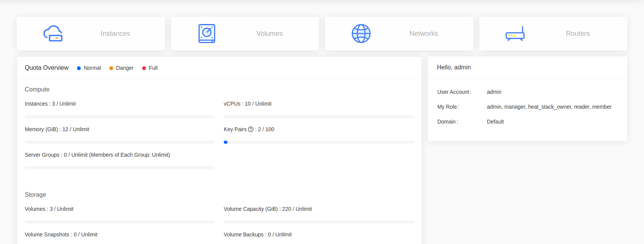Click the role list starting 'admin, manager'
The width and height of the screenshot is (644, 244).
coord(549,107)
